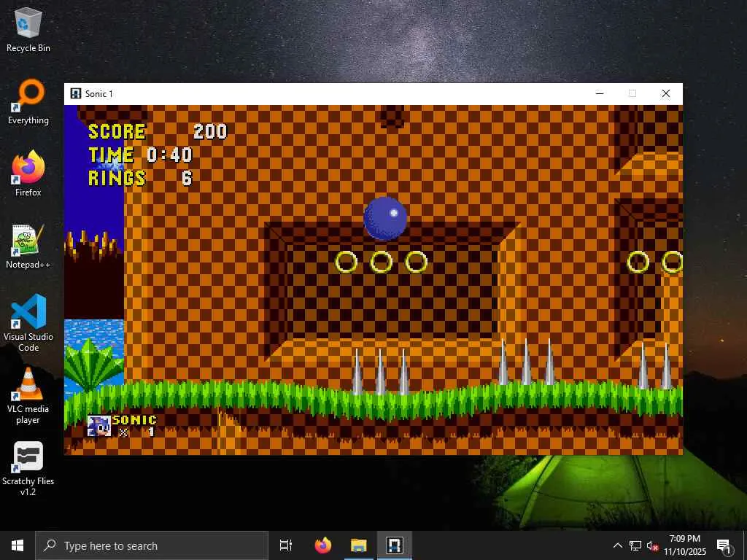Open Notepad++ desktop shortcut
The height and width of the screenshot is (560, 747).
pyautogui.click(x=28, y=246)
